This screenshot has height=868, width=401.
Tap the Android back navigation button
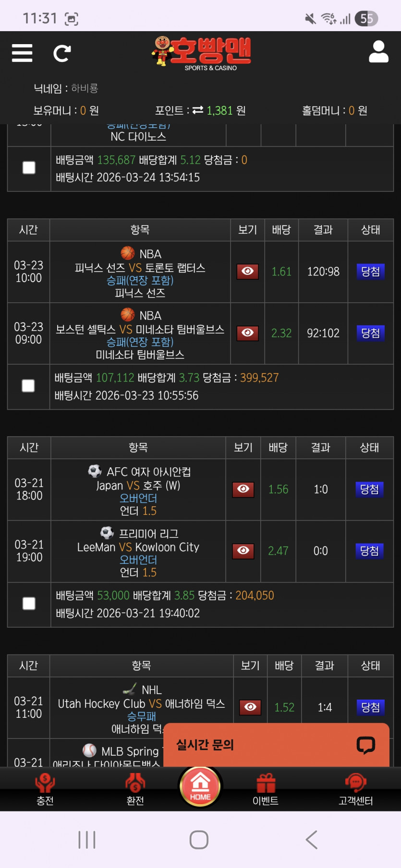tap(312, 840)
